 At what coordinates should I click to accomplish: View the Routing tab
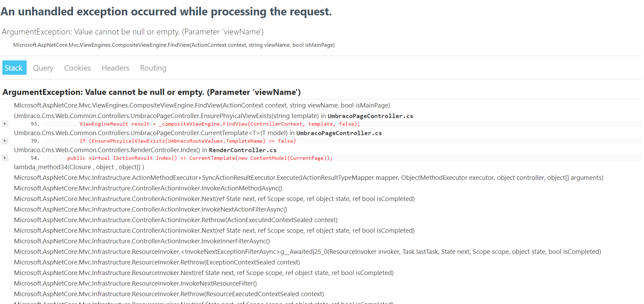[x=153, y=68]
